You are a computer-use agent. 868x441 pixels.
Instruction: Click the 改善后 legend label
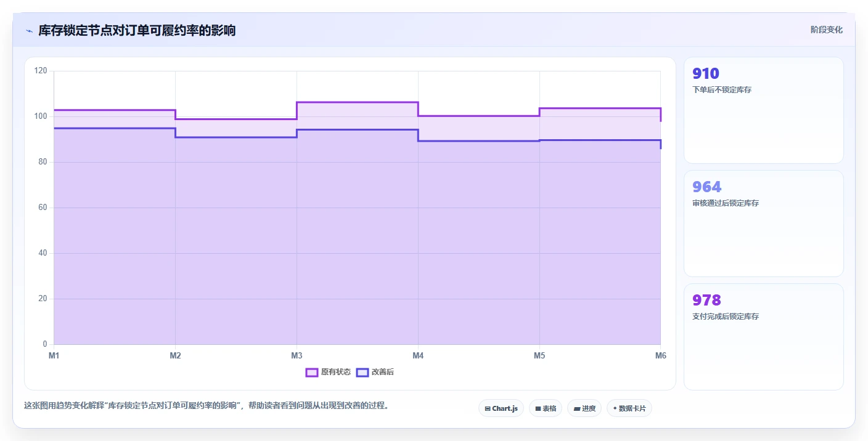(383, 372)
